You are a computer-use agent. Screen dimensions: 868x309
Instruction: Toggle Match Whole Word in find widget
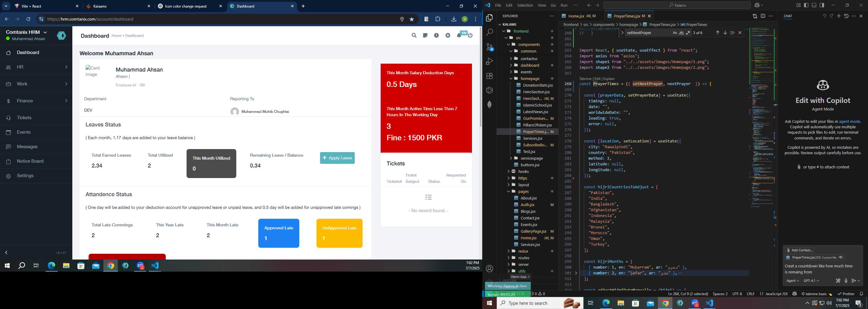click(x=681, y=33)
